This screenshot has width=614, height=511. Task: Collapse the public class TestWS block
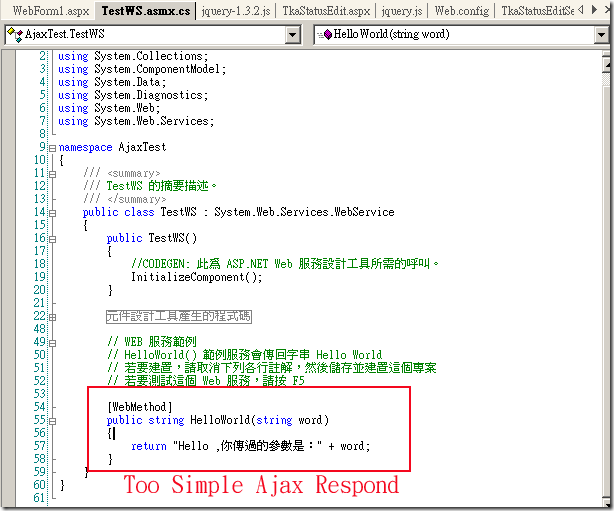tap(52, 212)
